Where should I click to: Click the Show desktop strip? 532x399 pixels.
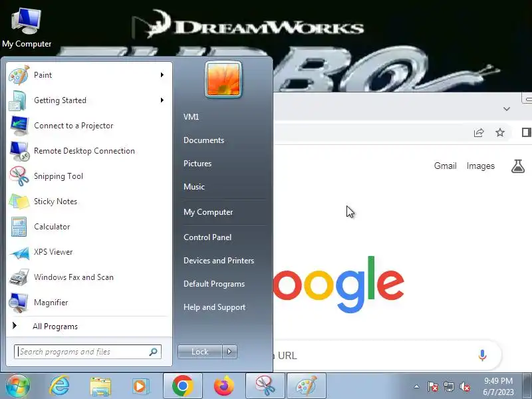[x=528, y=386]
